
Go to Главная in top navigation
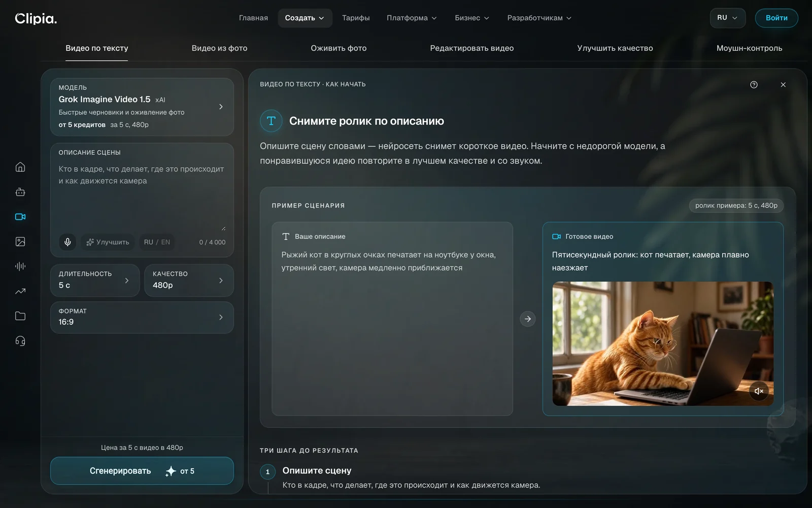[253, 18]
